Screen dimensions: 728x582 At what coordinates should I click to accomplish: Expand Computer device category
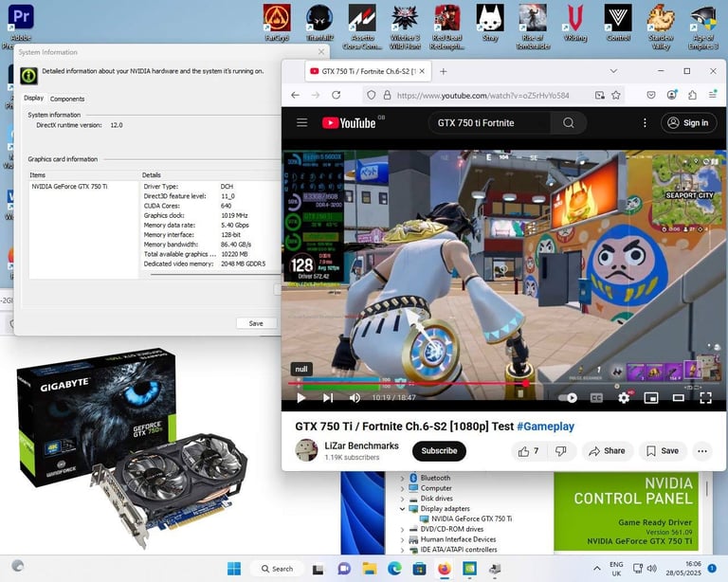coord(402,488)
